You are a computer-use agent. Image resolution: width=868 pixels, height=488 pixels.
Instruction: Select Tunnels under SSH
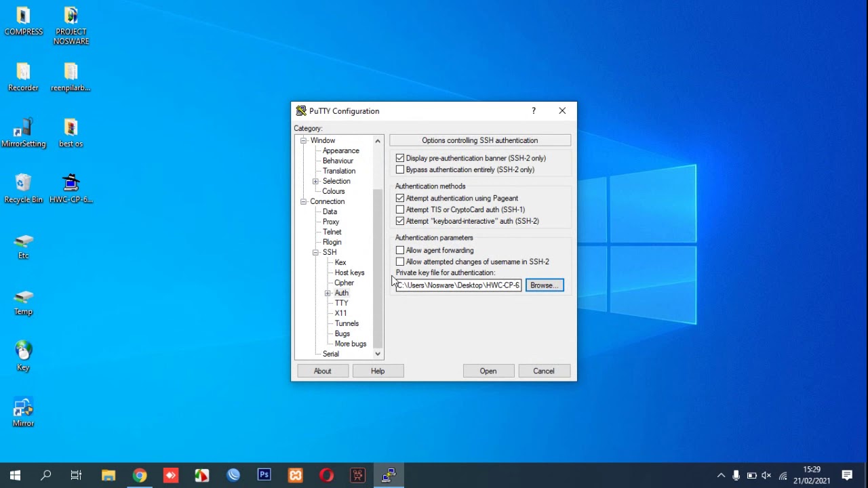click(x=347, y=323)
